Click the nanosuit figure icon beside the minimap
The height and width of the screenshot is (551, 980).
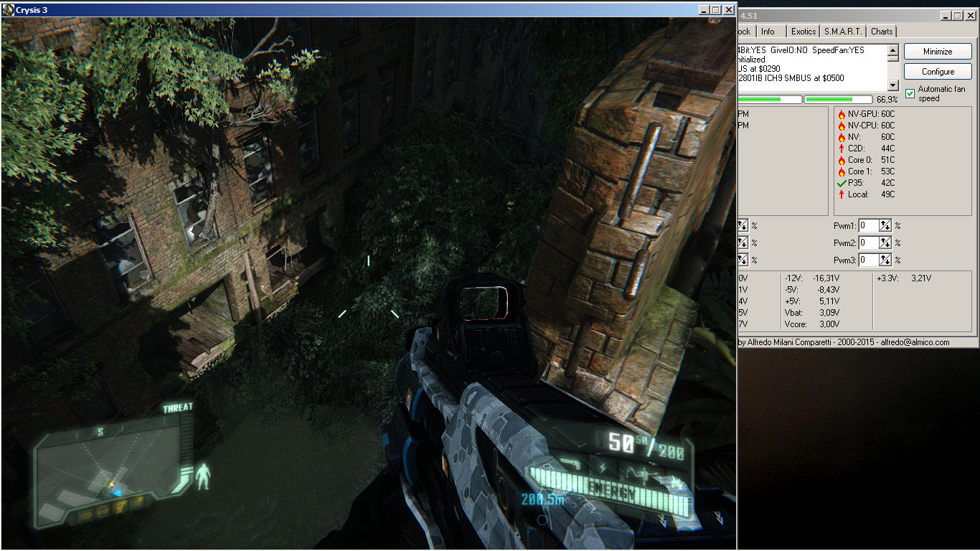tap(204, 475)
